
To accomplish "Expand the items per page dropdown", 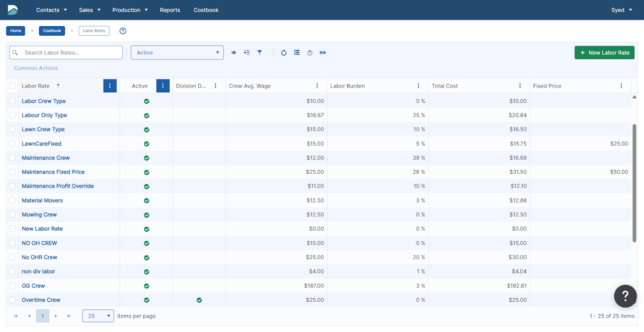I will coord(98,316).
